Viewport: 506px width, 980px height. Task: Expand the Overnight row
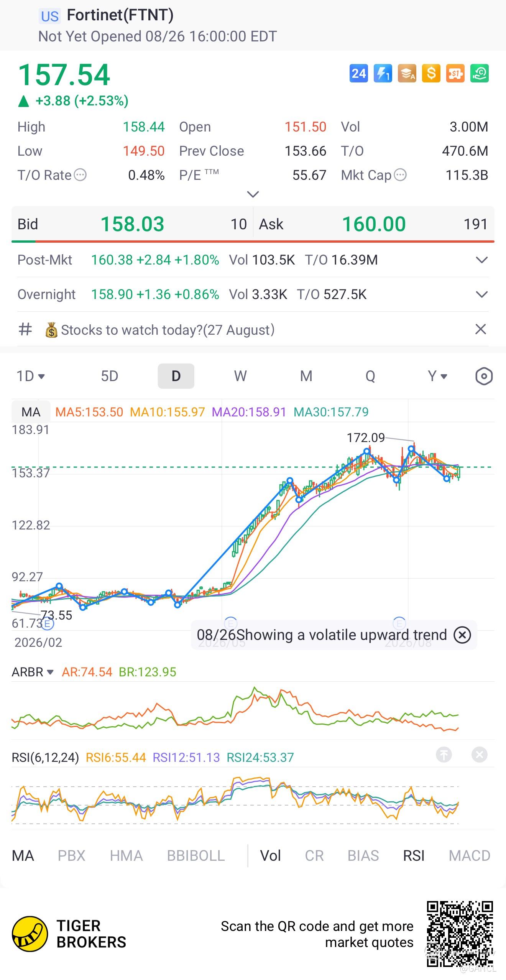point(481,294)
